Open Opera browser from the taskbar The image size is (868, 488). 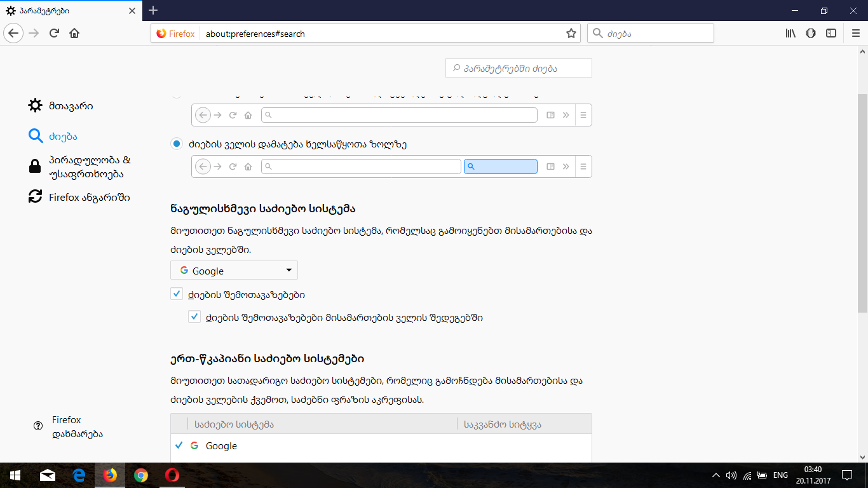(x=172, y=475)
